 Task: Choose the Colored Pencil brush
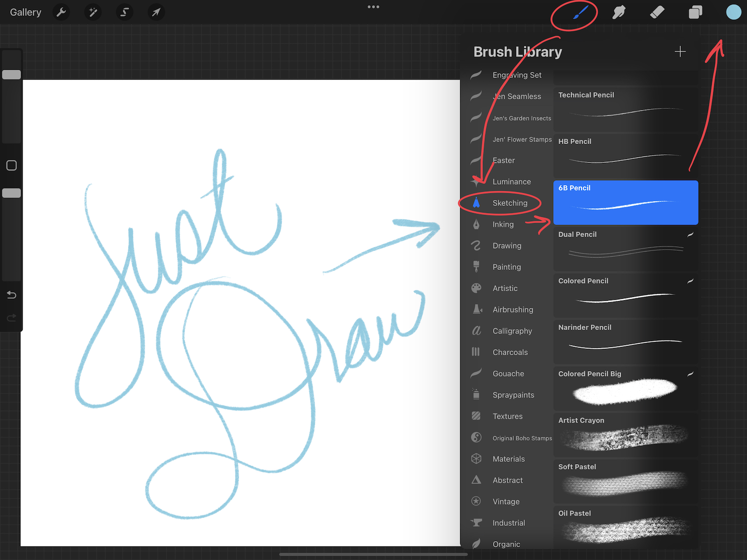tap(626, 295)
